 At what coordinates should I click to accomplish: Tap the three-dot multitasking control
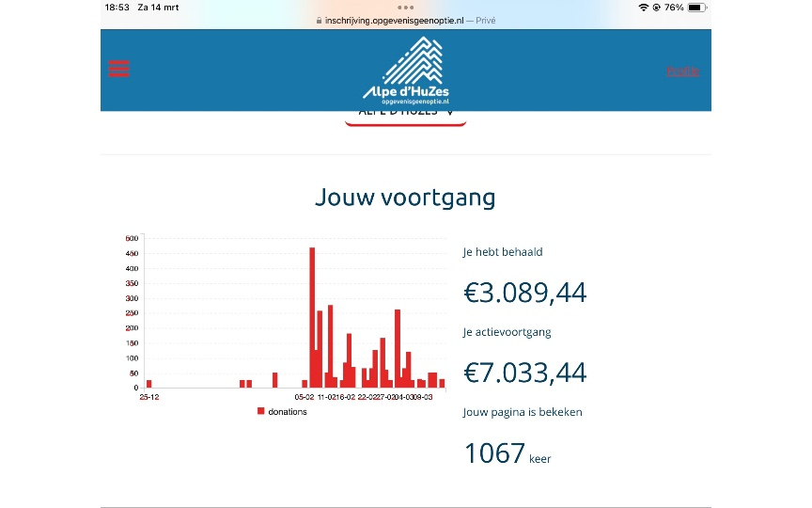tap(406, 7)
